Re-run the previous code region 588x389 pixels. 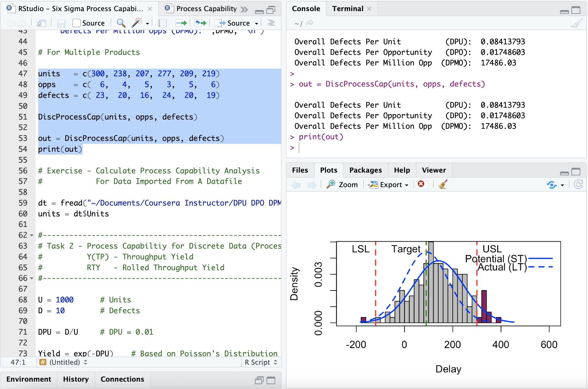(201, 23)
